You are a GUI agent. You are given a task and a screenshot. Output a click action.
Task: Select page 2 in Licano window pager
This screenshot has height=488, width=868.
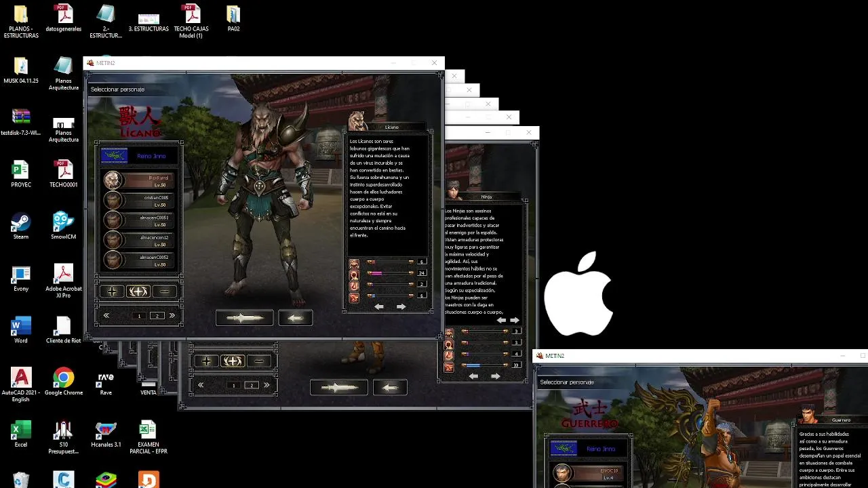[157, 316]
